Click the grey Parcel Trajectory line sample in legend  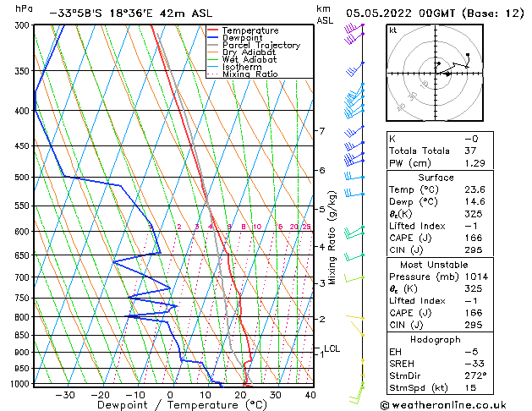(212, 45)
